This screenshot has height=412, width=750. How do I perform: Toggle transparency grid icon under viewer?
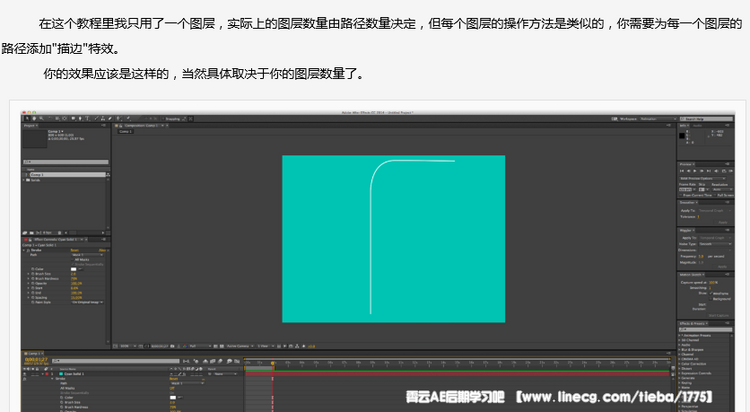pyautogui.click(x=222, y=346)
